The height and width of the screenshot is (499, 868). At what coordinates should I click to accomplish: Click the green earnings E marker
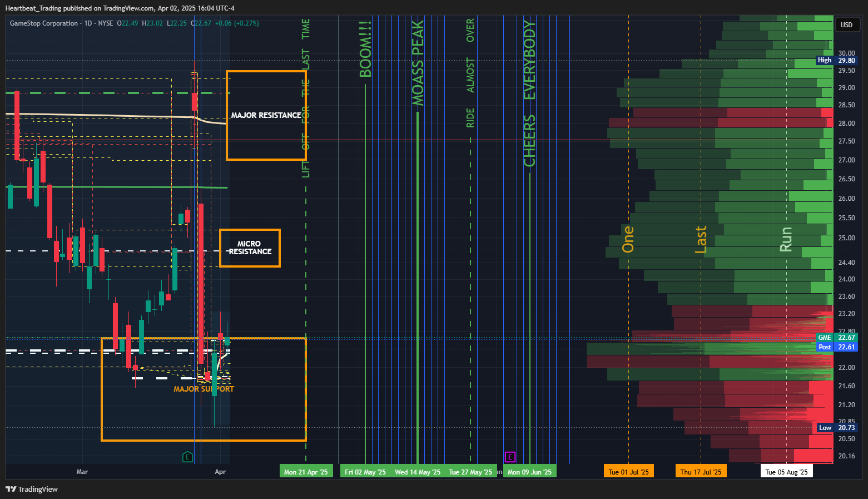click(187, 457)
